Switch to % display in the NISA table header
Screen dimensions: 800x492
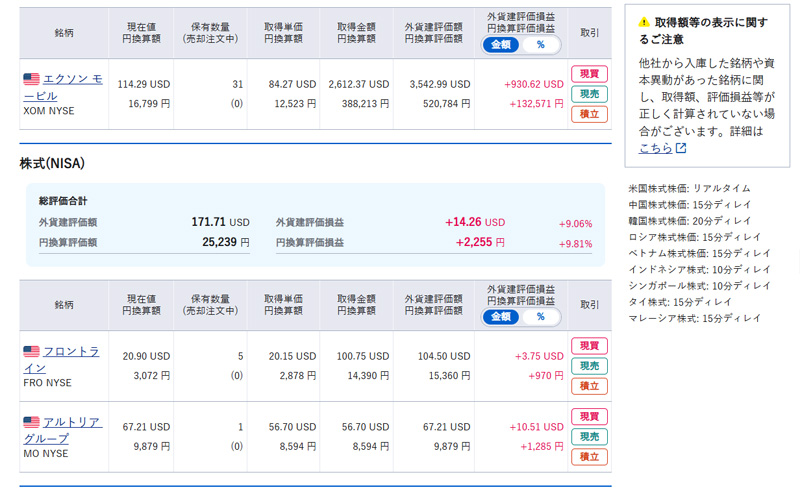coord(540,317)
